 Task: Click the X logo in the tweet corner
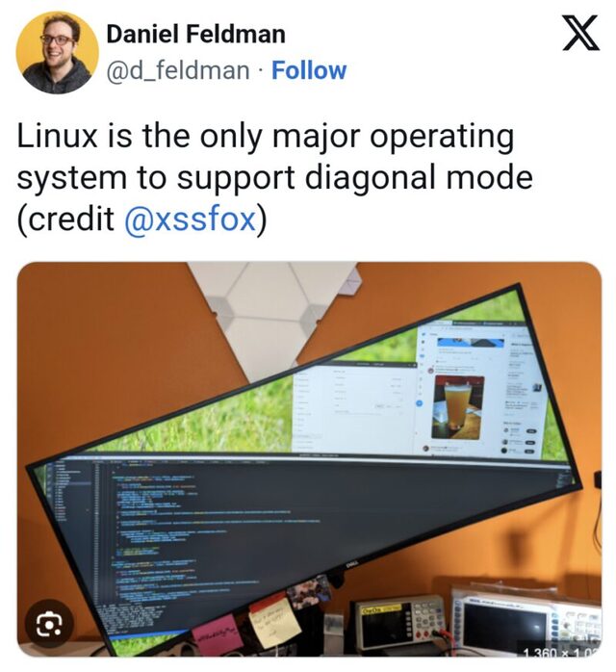click(x=581, y=33)
